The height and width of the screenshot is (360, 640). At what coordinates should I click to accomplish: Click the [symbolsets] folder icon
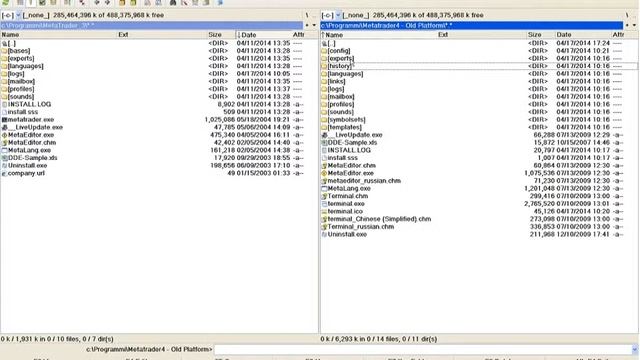coord(324,120)
